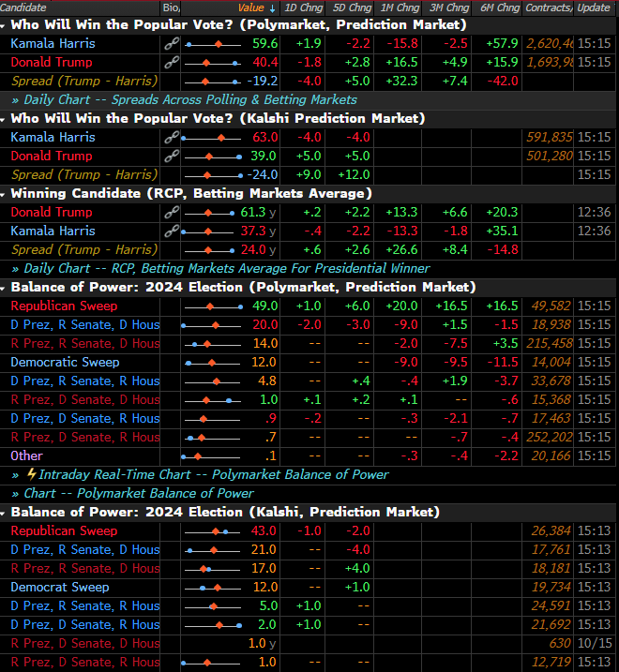The height and width of the screenshot is (672, 619).
Task: Click Donald Trump link icon in RCP Winning Candidate
Action: 171,213
